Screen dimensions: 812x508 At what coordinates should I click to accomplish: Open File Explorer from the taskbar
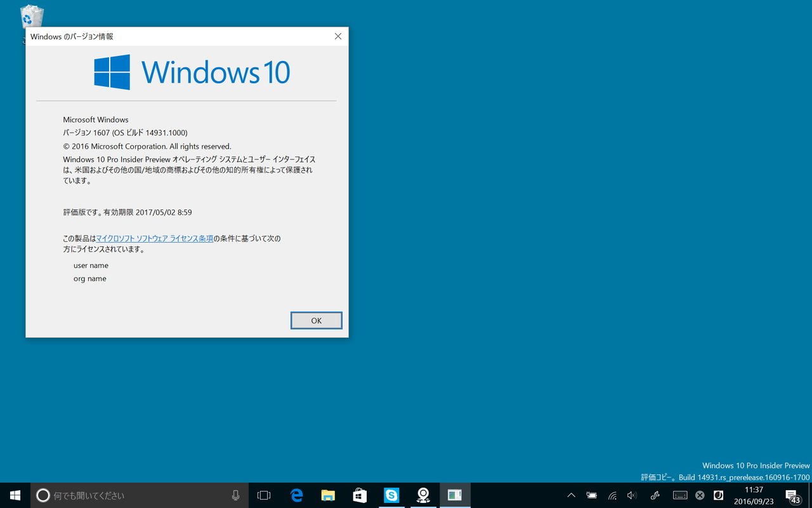coord(328,495)
